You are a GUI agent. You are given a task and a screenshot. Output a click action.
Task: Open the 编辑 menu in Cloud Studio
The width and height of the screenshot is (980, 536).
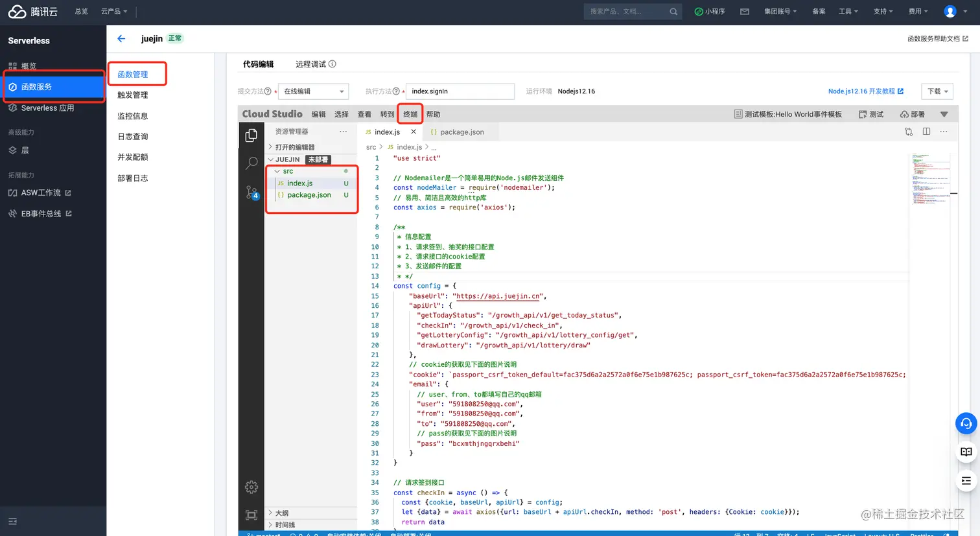319,114
